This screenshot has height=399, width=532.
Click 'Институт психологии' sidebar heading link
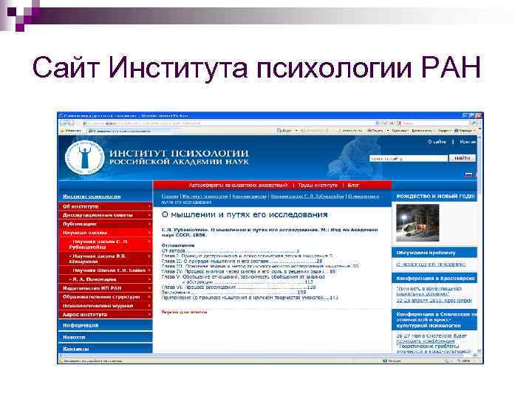(x=92, y=197)
